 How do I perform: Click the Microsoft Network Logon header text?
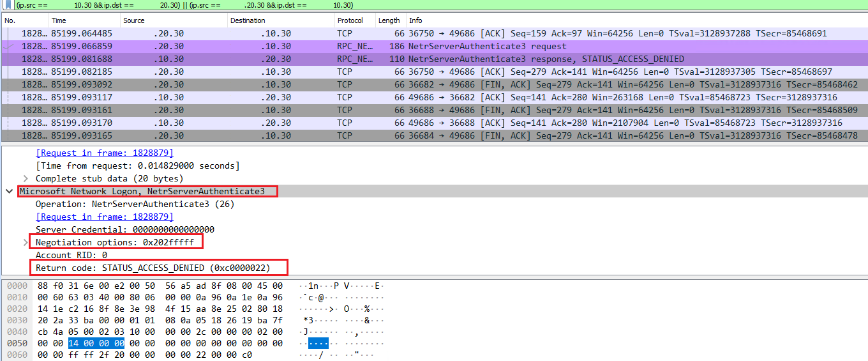click(x=142, y=191)
